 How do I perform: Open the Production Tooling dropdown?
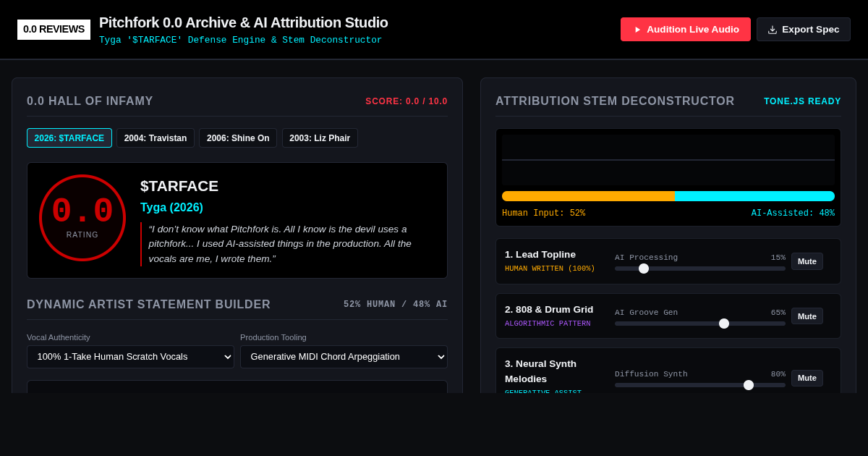pos(344,357)
